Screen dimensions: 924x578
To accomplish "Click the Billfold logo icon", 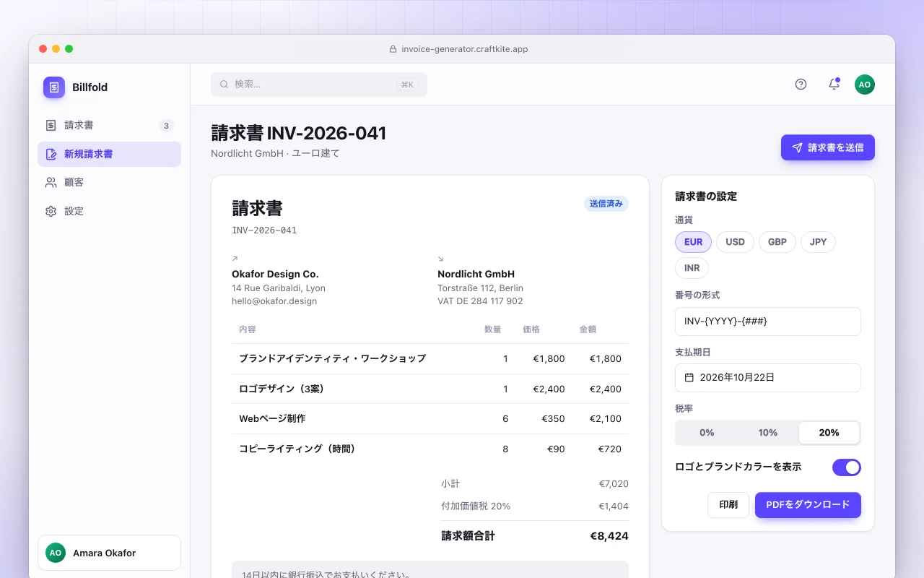I will tap(54, 87).
